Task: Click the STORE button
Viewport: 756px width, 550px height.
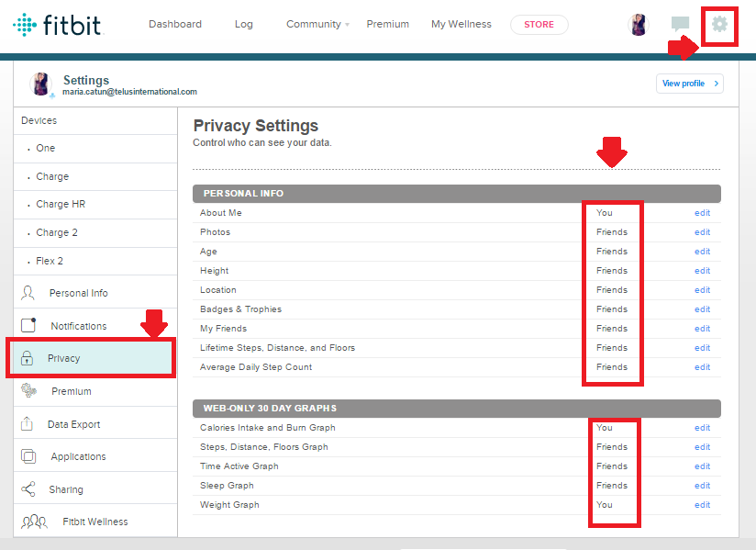Action: (539, 25)
